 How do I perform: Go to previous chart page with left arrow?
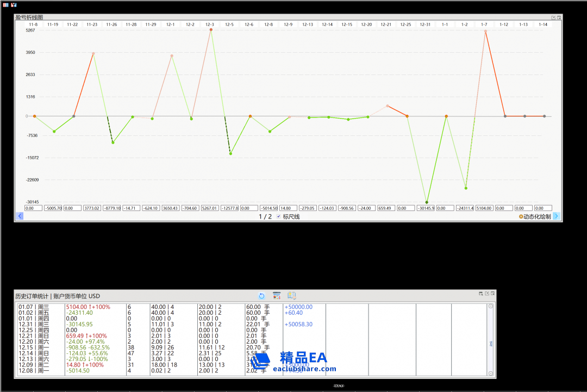(20, 216)
